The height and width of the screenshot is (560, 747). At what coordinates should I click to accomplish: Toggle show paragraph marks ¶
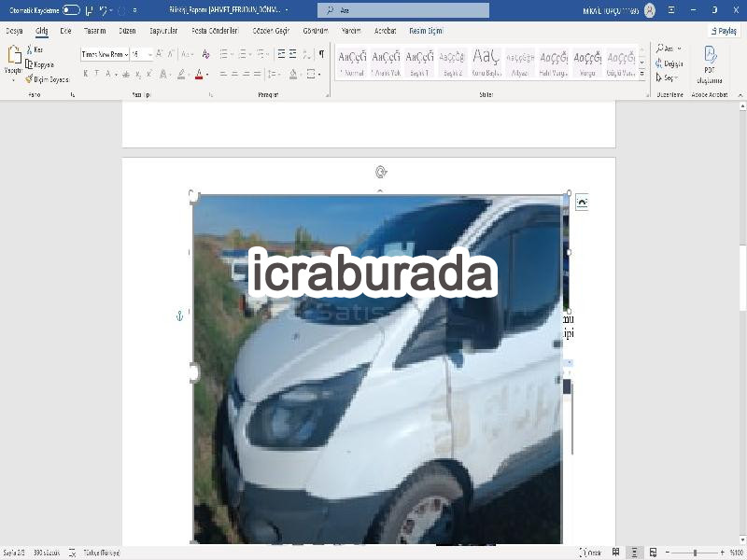[322, 54]
